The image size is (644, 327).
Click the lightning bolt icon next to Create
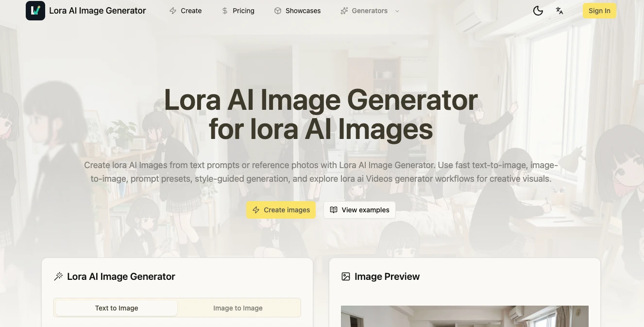(x=173, y=11)
